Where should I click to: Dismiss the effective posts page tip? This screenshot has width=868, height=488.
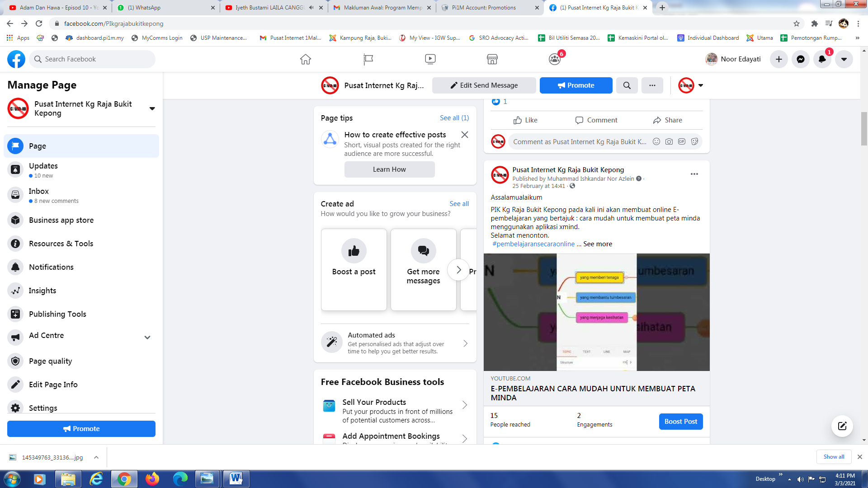pos(464,135)
